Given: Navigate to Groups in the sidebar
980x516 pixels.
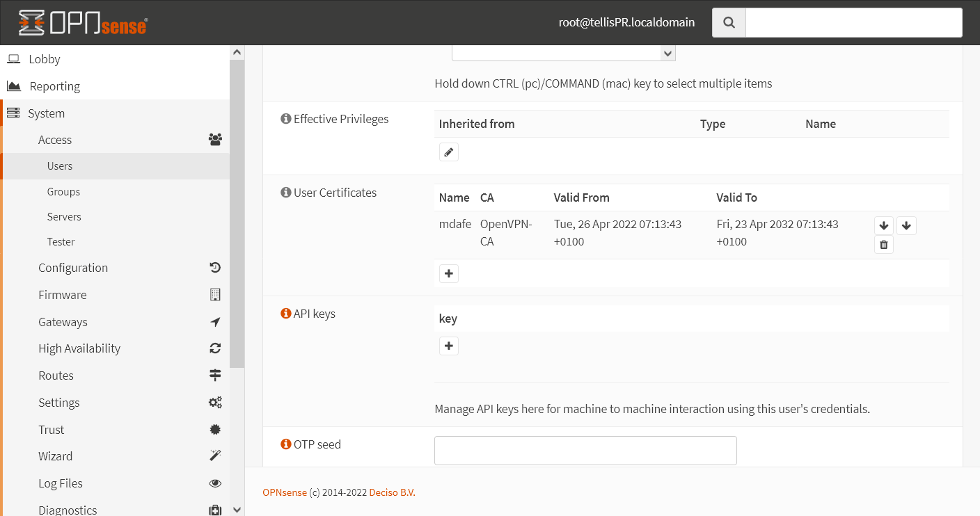Looking at the screenshot, I should point(63,191).
